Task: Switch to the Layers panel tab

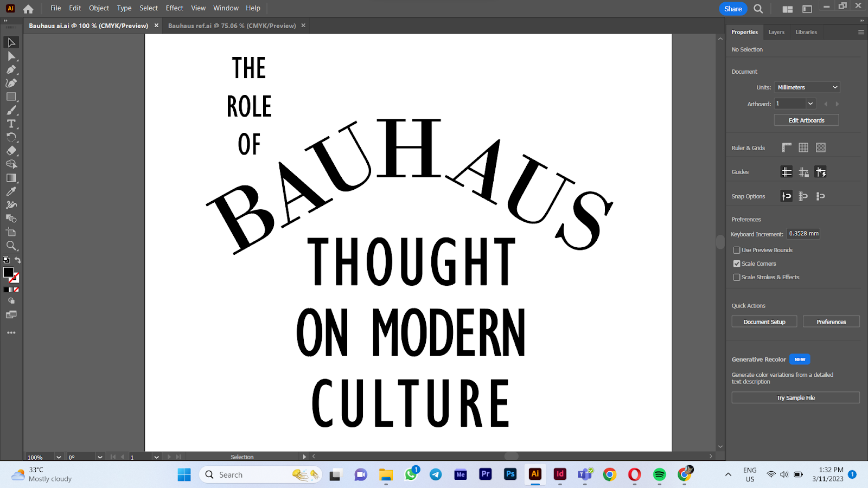Action: (x=776, y=32)
